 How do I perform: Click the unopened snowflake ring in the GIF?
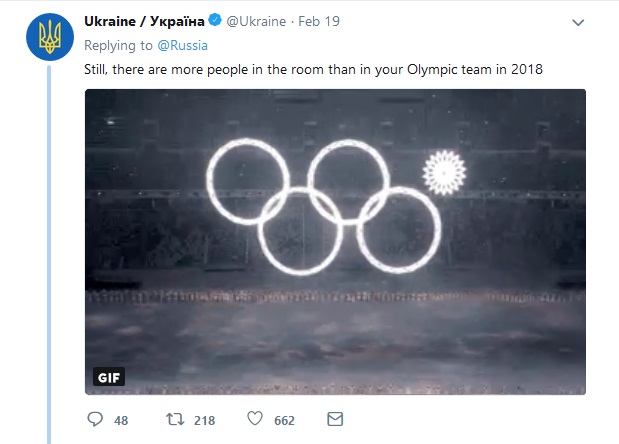pos(443,172)
